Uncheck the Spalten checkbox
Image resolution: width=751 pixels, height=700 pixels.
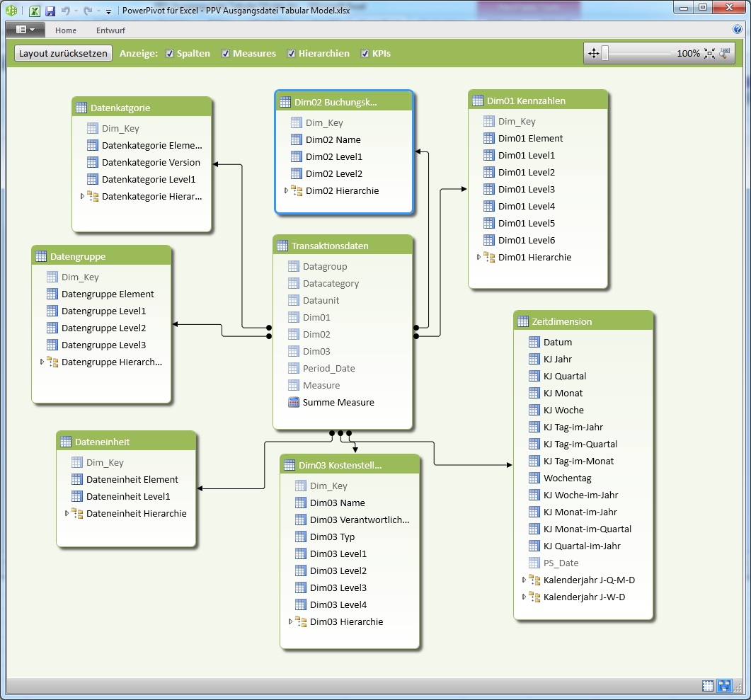click(x=168, y=53)
